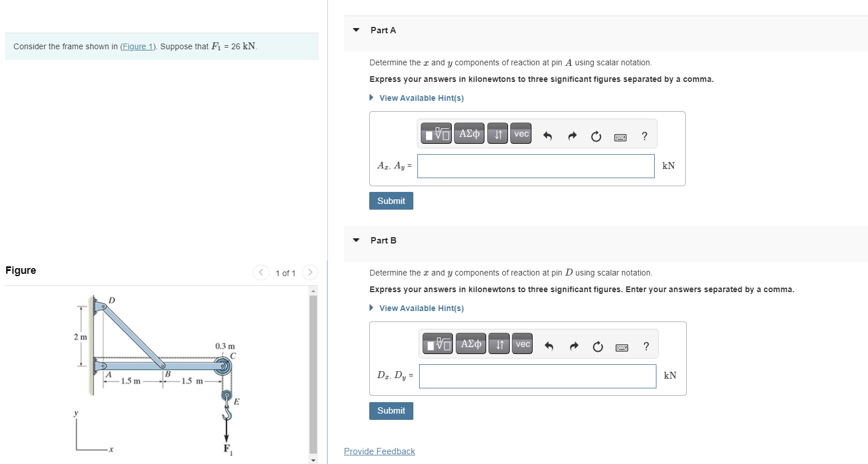Open the ΑΣφ symbol palette in Part B
This screenshot has height=464, width=868.
tap(471, 343)
